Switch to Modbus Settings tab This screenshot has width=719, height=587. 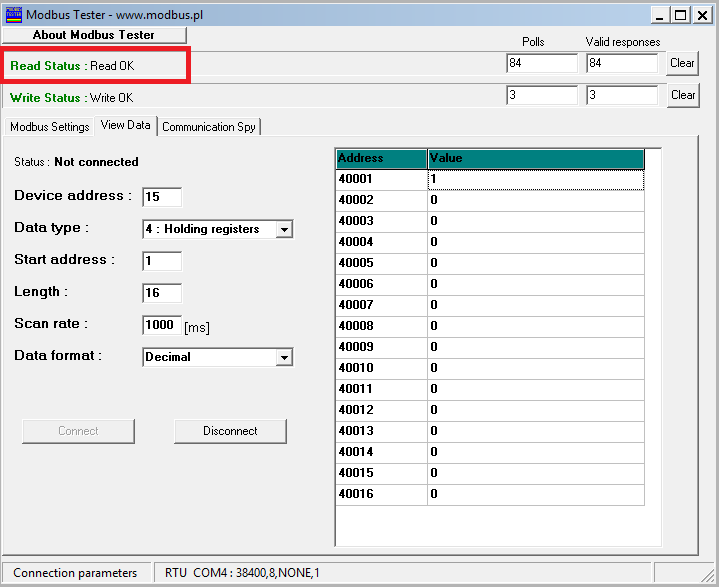50,127
